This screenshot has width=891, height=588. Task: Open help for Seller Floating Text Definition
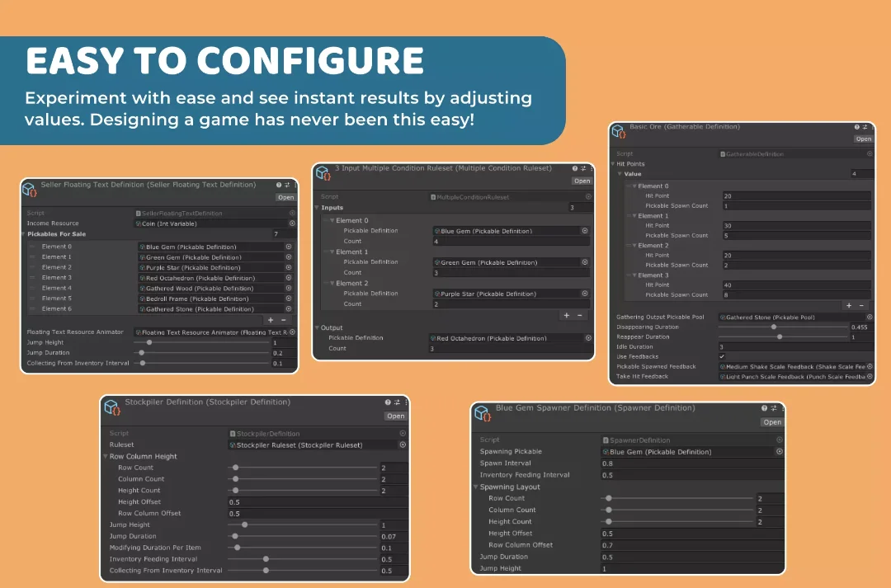tap(279, 185)
